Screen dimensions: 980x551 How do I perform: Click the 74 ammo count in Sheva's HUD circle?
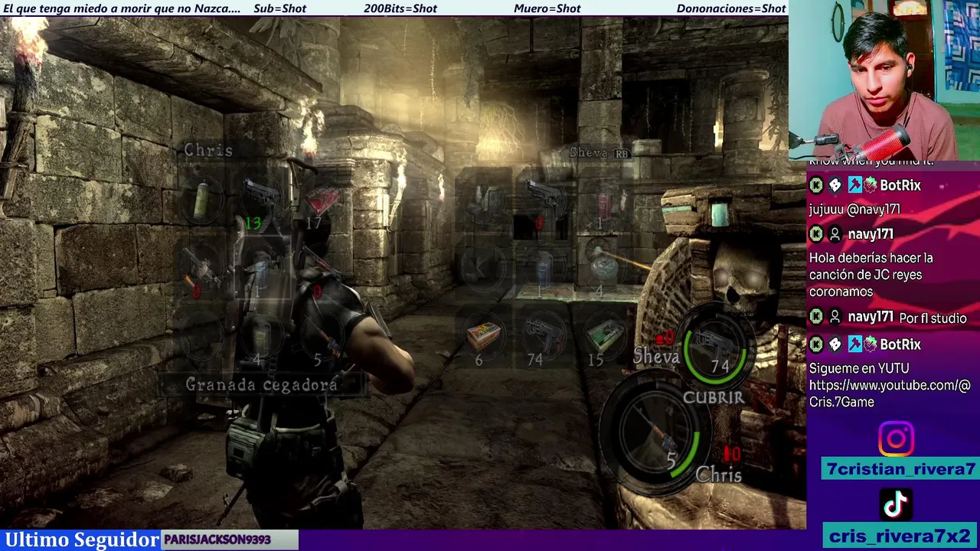[720, 367]
